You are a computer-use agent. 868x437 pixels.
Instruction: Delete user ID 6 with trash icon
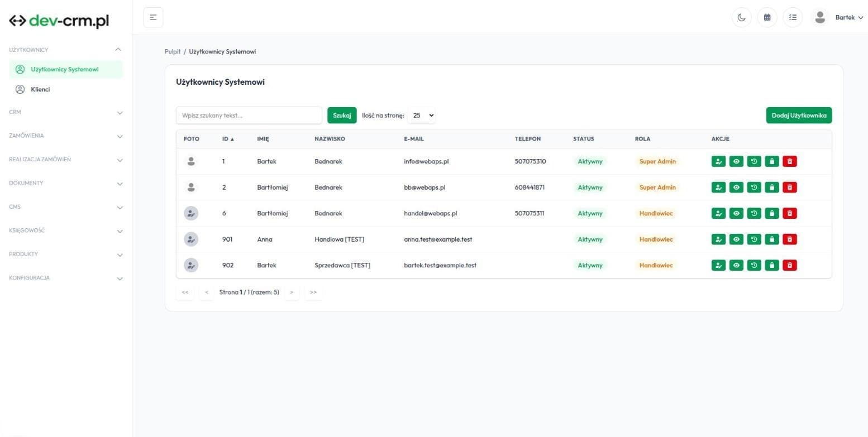tap(789, 213)
